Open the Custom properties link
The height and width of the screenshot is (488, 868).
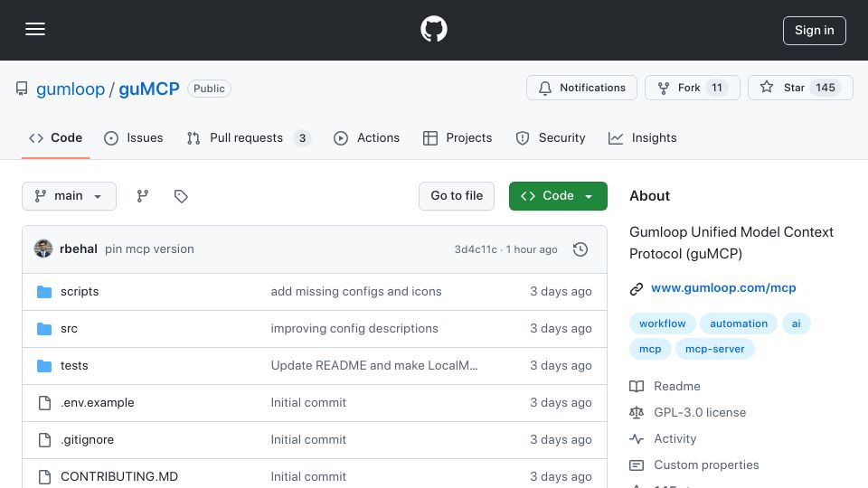coord(694,465)
